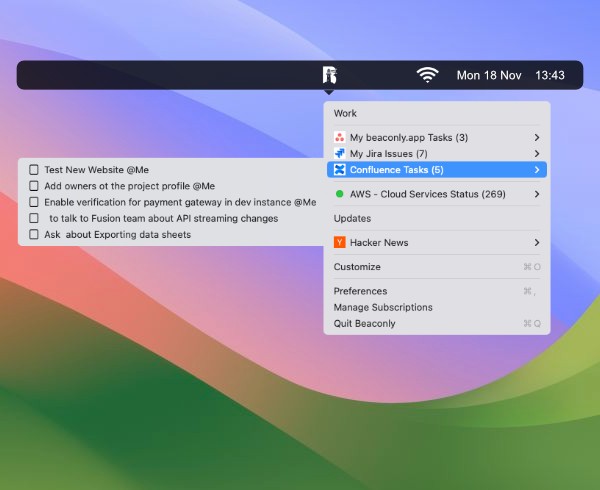This screenshot has height=490, width=600.
Task: Check the Fusion team API task checkbox
Action: (34, 218)
